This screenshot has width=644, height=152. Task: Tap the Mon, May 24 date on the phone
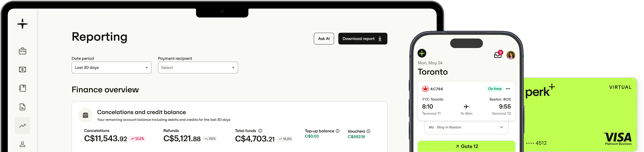430,63
